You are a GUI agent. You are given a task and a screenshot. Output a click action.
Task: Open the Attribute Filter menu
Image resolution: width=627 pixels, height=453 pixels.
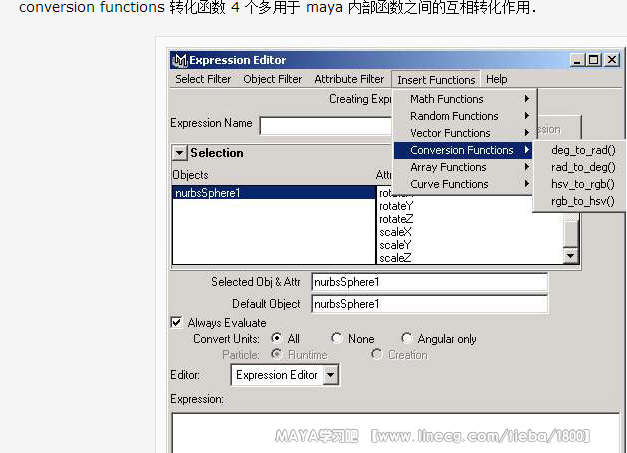[349, 79]
